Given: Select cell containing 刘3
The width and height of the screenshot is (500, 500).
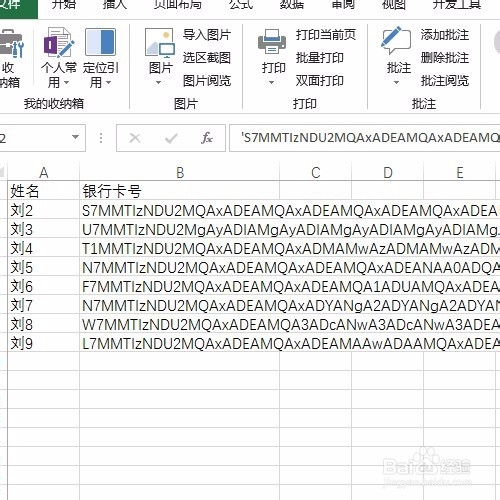Looking at the screenshot, I should click(x=43, y=229).
